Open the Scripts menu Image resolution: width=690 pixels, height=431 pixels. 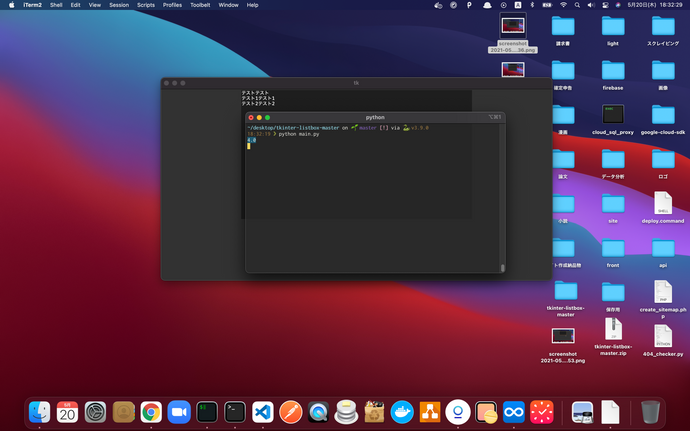click(x=146, y=5)
